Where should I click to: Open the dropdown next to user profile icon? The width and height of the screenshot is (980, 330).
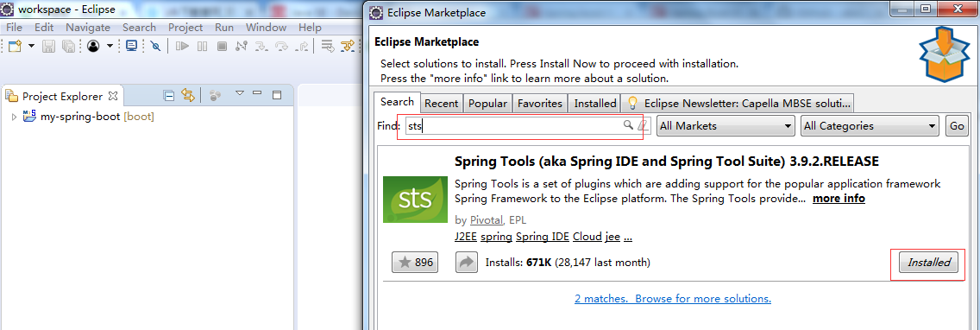pos(110,47)
